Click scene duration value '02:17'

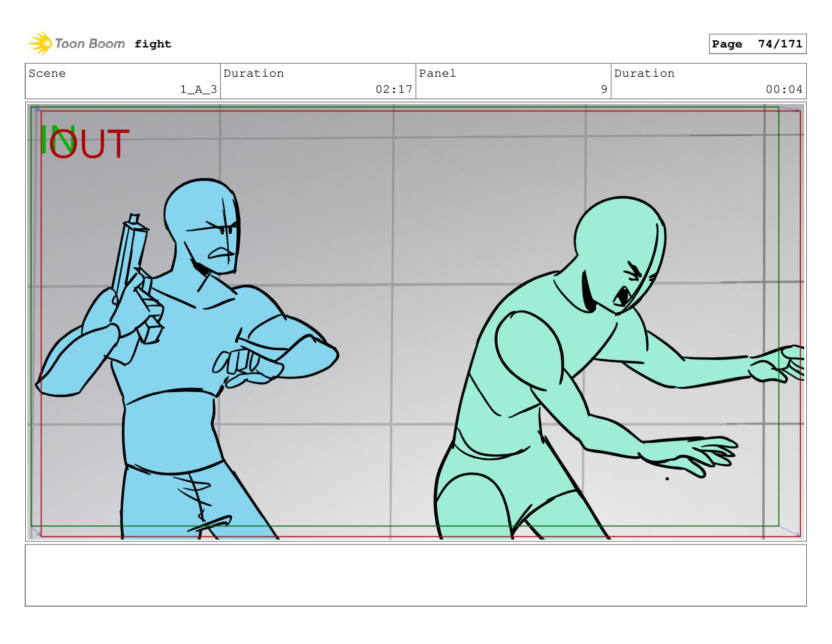394,89
